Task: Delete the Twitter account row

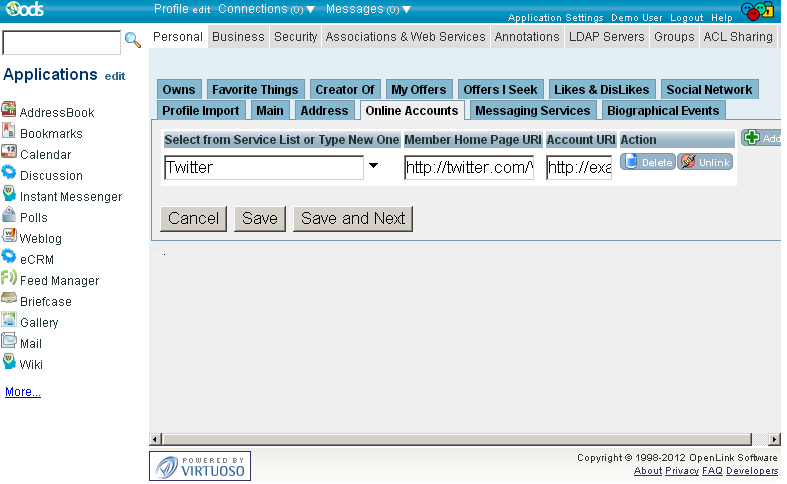Action: pyautogui.click(x=647, y=161)
